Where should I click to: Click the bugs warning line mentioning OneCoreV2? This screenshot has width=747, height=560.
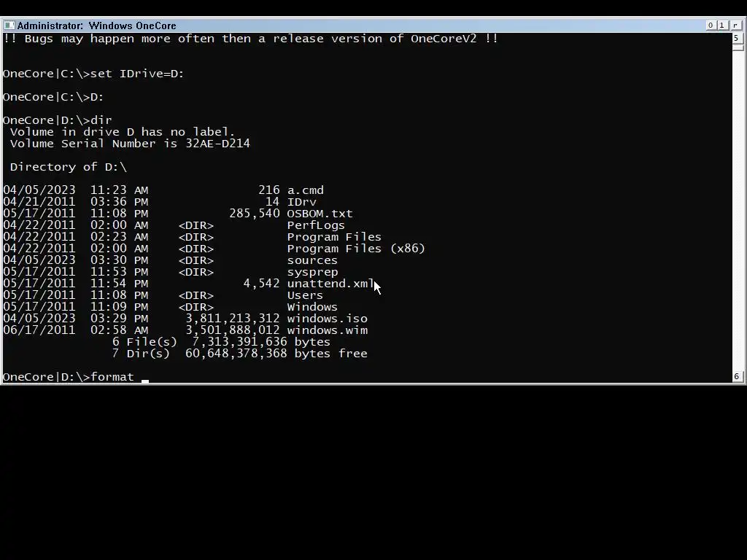click(251, 39)
